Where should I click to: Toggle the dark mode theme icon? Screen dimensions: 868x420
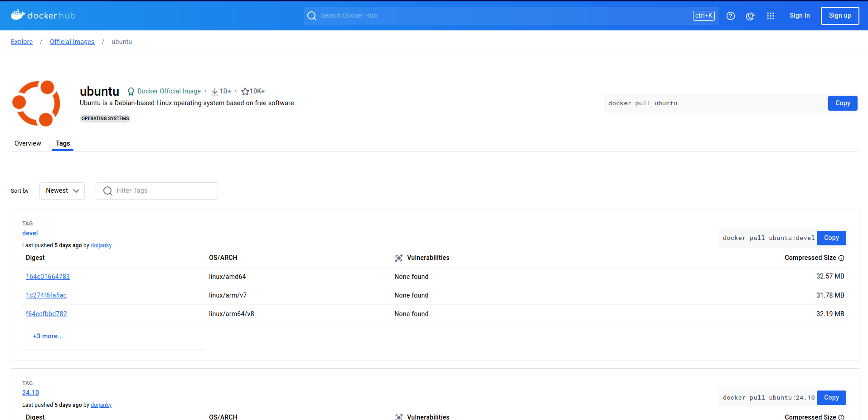[x=751, y=16]
